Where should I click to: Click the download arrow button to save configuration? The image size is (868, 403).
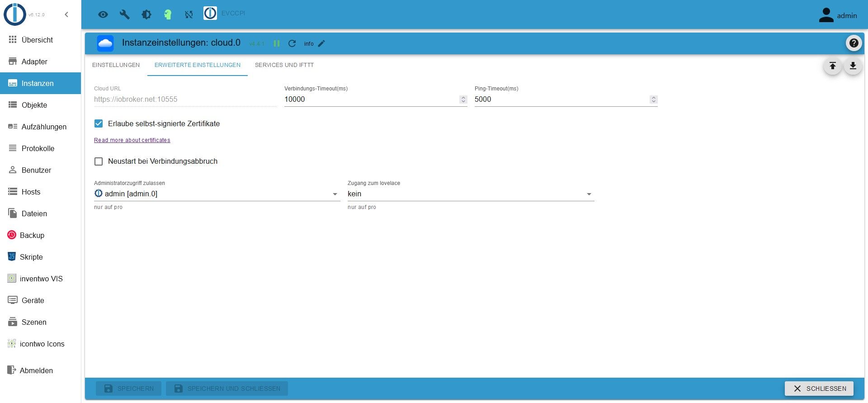coord(853,66)
